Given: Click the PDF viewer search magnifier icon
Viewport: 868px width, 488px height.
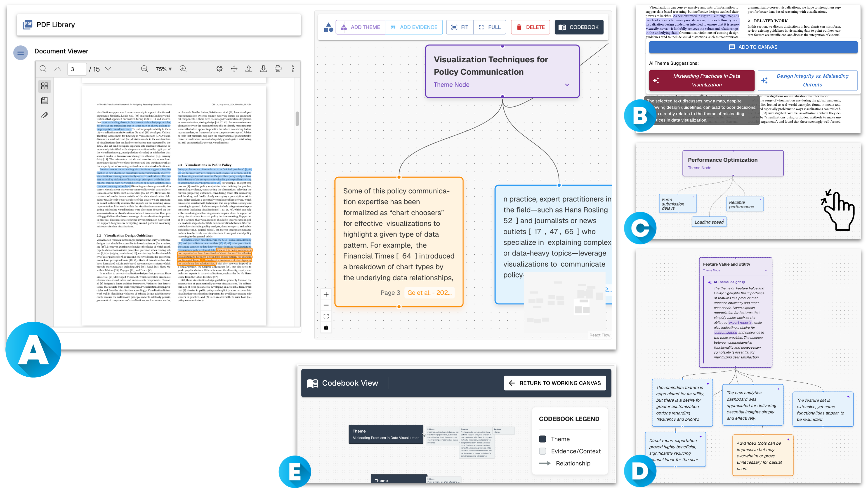Looking at the screenshot, I should (43, 69).
